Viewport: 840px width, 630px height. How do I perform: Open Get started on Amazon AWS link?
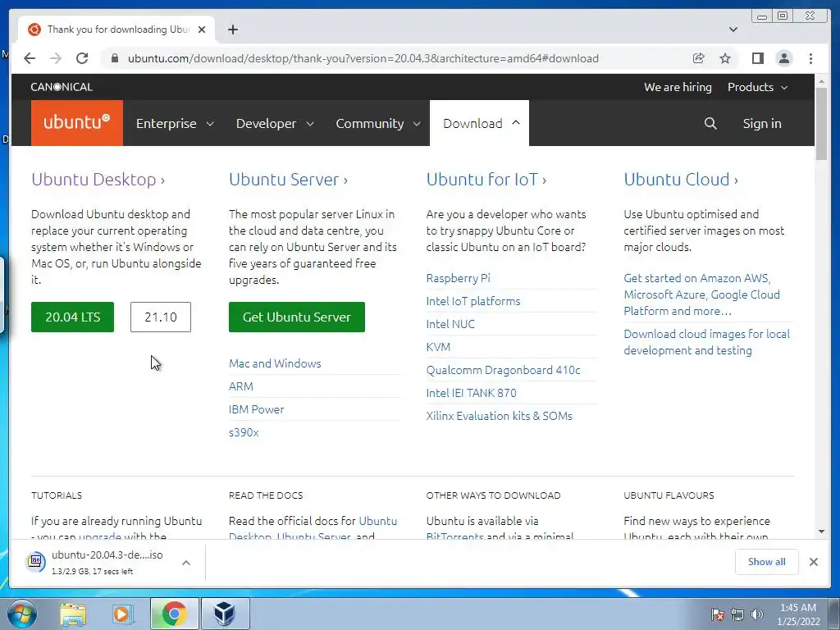coord(702,294)
